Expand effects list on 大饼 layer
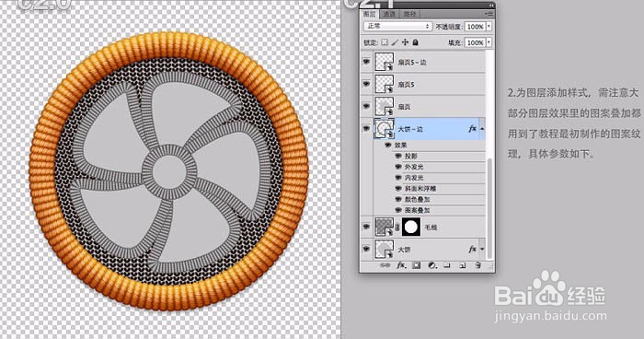 482,249
